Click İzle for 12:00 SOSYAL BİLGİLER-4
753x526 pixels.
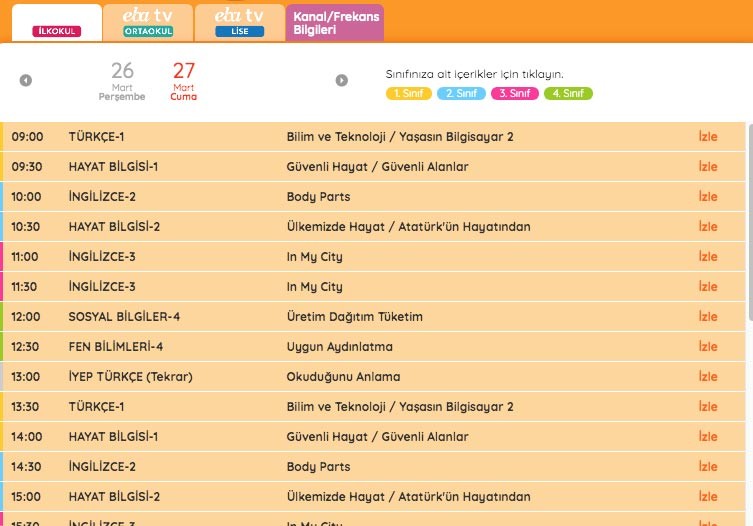tap(708, 317)
